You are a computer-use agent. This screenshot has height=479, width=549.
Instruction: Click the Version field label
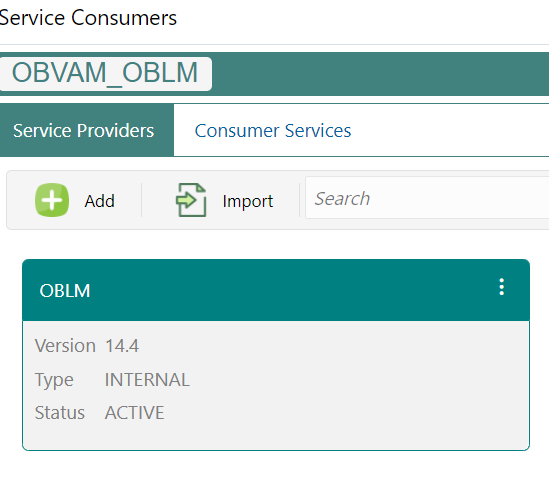[x=65, y=346]
